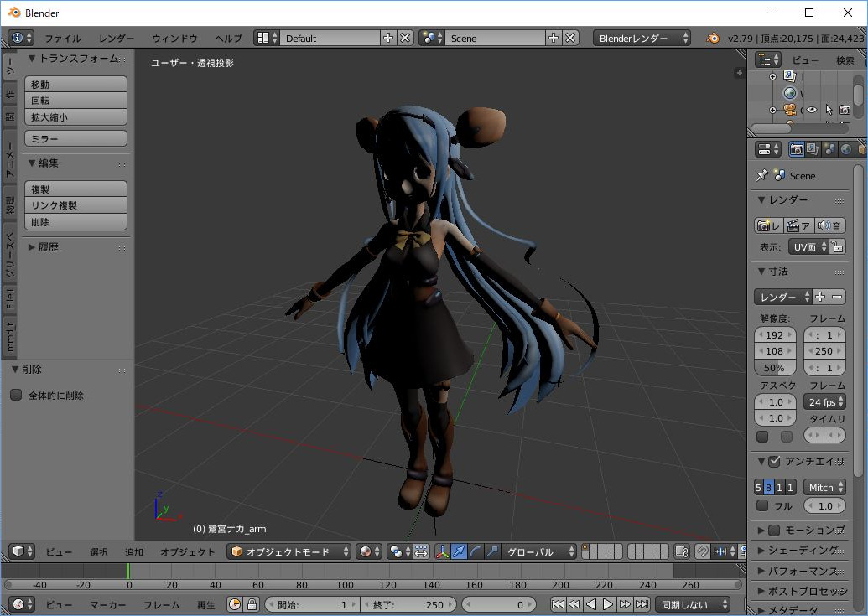Screen dimensions: 868x616
Task: Open the グローバル orientation dropdown
Action: 538,551
